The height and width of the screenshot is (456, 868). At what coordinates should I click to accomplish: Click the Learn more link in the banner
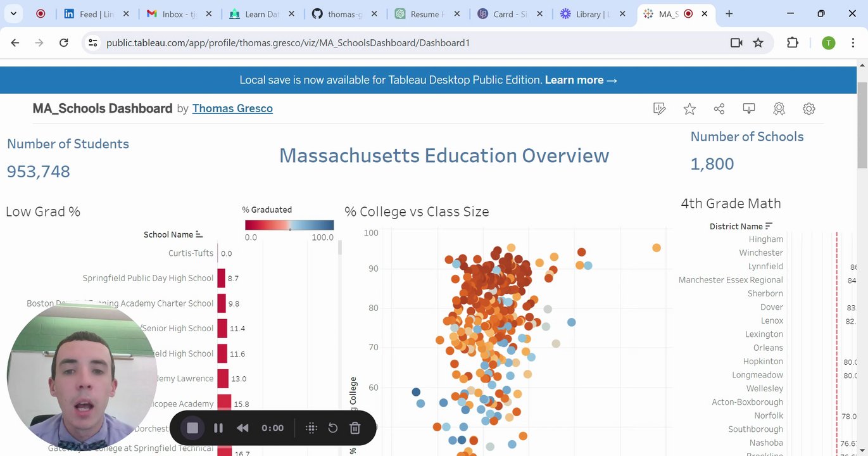(581, 80)
